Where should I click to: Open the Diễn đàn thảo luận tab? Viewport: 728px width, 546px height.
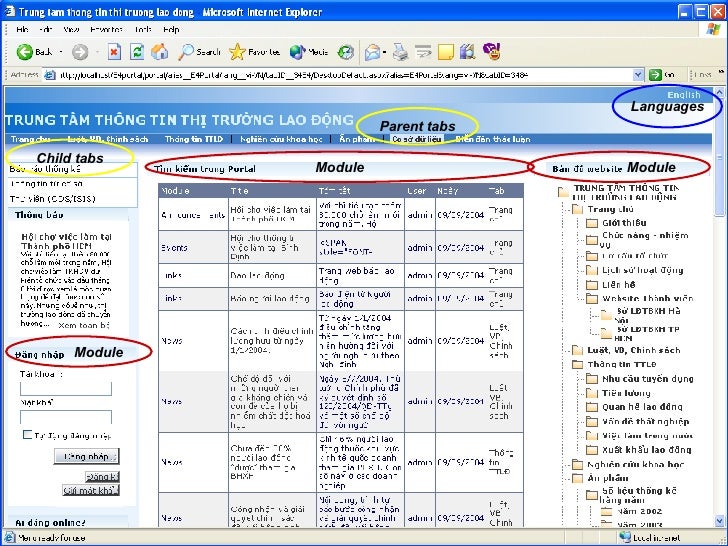tap(493, 139)
